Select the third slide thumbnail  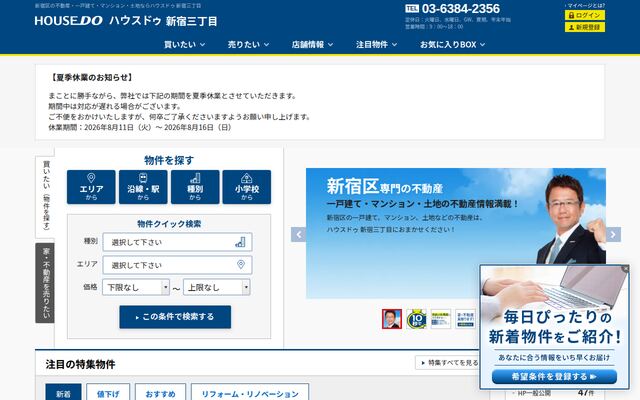(441, 319)
